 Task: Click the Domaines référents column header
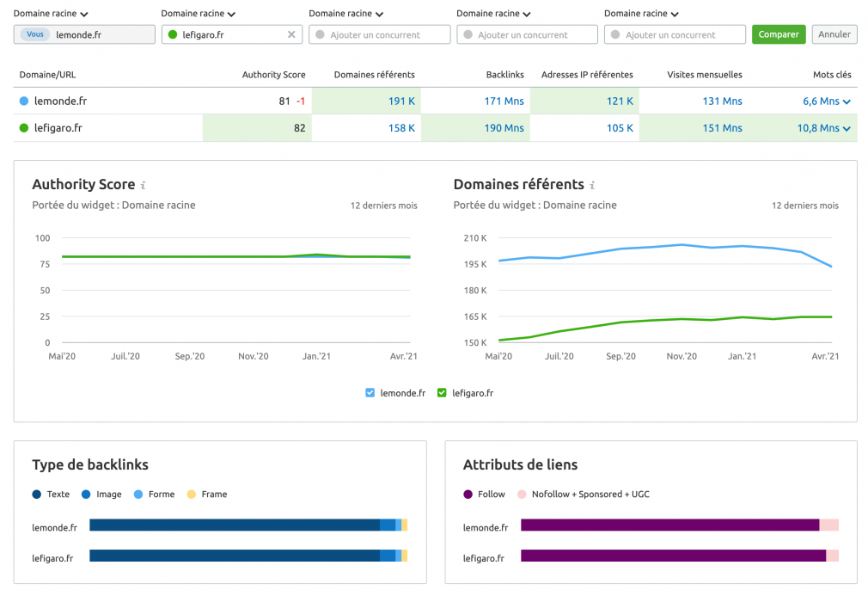click(x=374, y=75)
